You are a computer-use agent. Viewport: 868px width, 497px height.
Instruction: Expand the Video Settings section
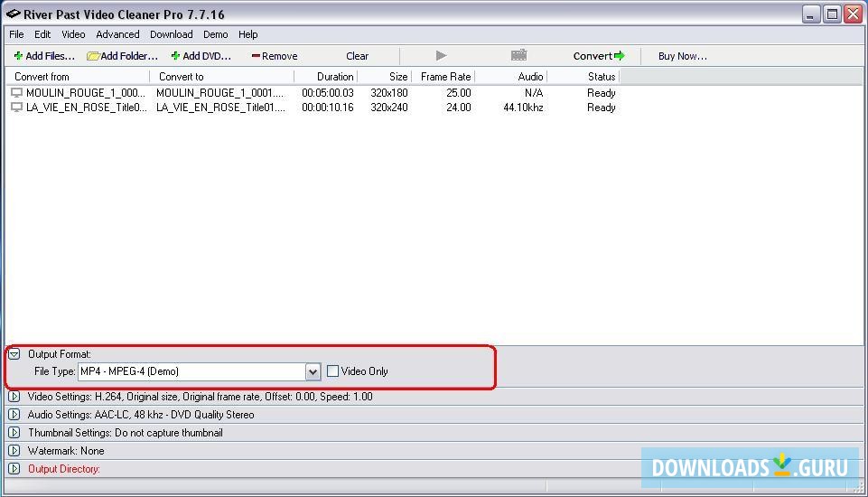coord(14,397)
